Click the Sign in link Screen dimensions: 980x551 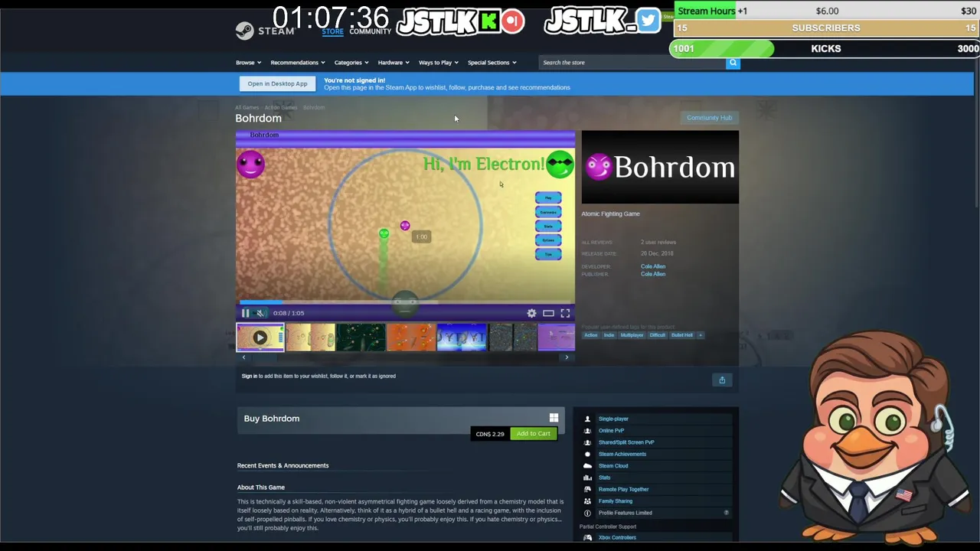pyautogui.click(x=250, y=377)
